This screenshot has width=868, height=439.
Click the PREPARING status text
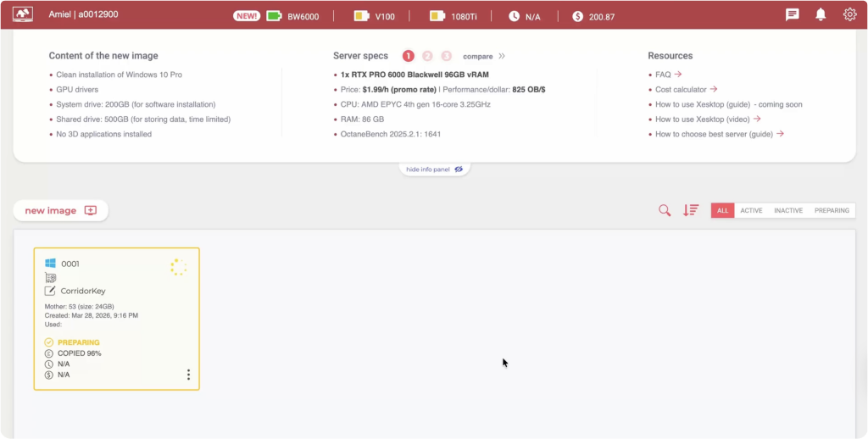tap(79, 342)
